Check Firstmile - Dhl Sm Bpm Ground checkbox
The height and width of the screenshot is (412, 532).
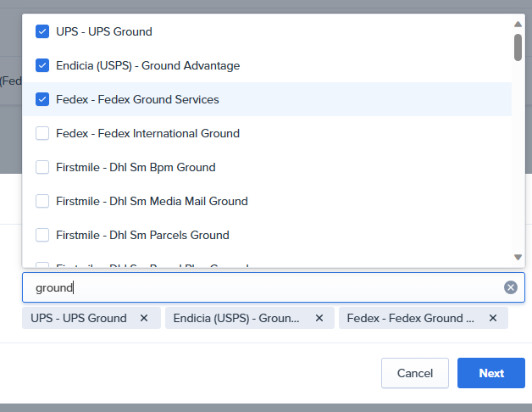pyautogui.click(x=42, y=168)
